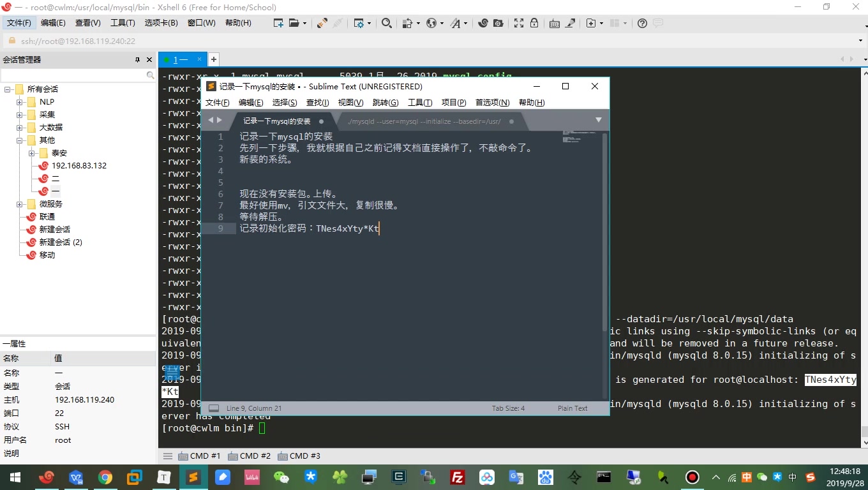This screenshot has height=490, width=868.
Task: Open the Find magnifier icon in Xshell toolbar
Action: (x=386, y=23)
